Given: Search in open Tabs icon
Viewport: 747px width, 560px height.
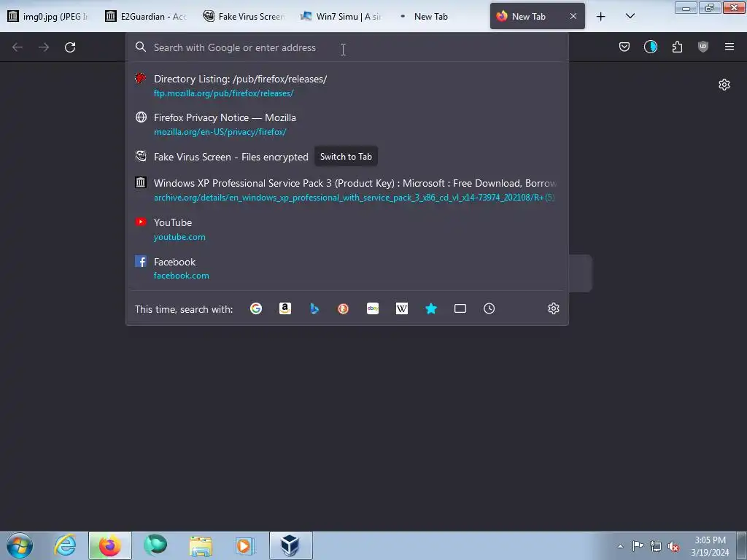Looking at the screenshot, I should point(460,308).
